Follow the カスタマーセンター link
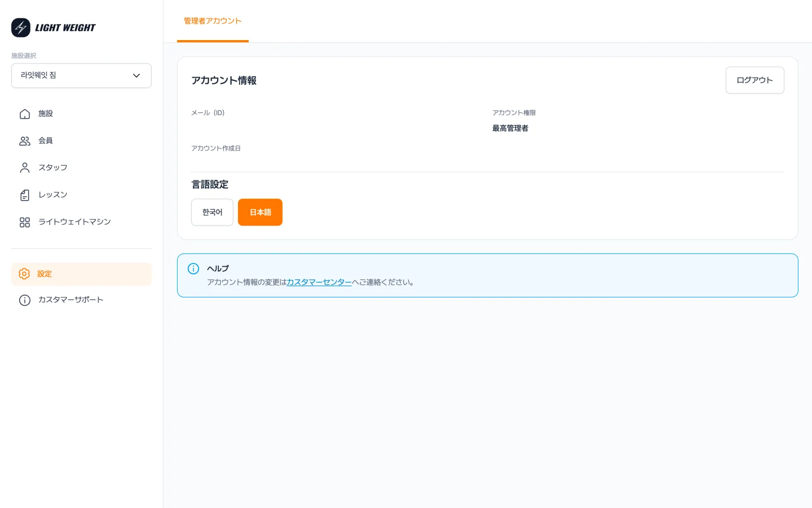The width and height of the screenshot is (812, 508). tap(319, 282)
